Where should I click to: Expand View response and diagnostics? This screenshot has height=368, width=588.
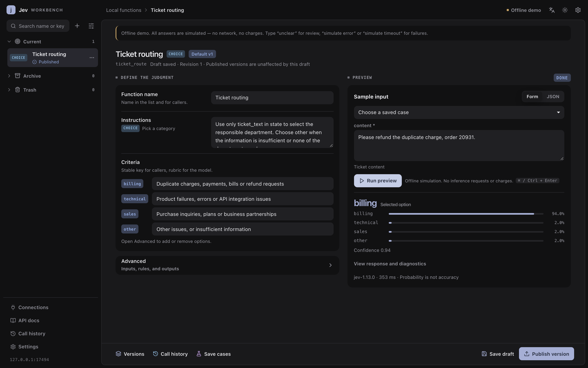pyautogui.click(x=390, y=264)
